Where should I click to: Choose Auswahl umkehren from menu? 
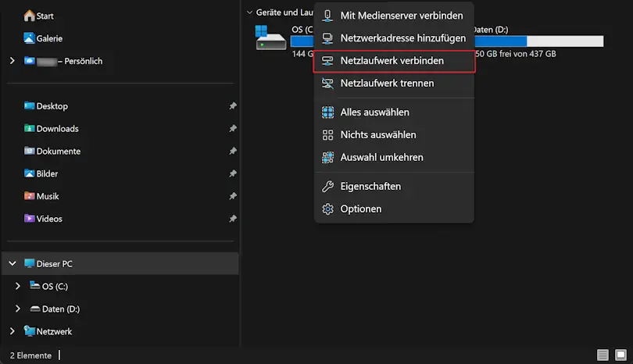[x=394, y=157]
